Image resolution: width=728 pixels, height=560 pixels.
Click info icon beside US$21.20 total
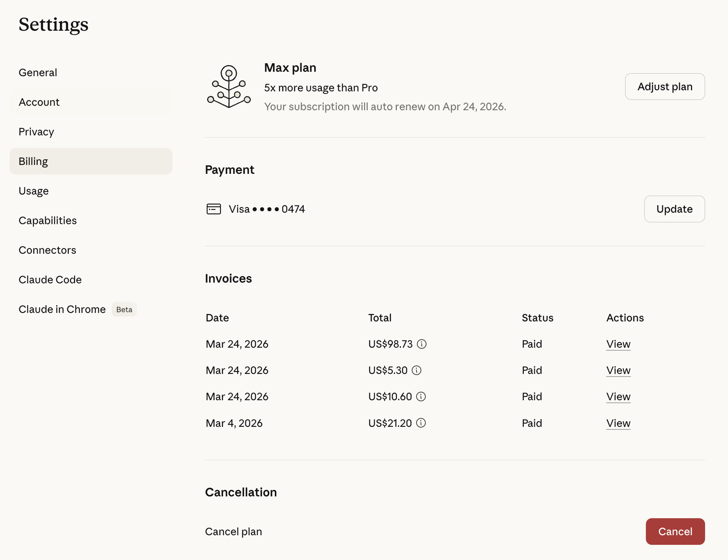pyautogui.click(x=421, y=423)
